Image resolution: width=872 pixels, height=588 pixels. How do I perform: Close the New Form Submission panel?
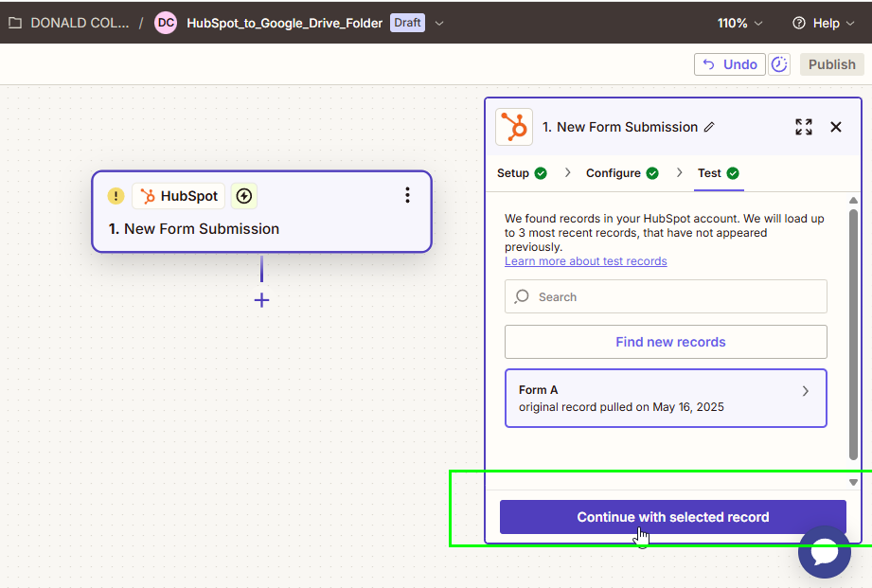836,127
